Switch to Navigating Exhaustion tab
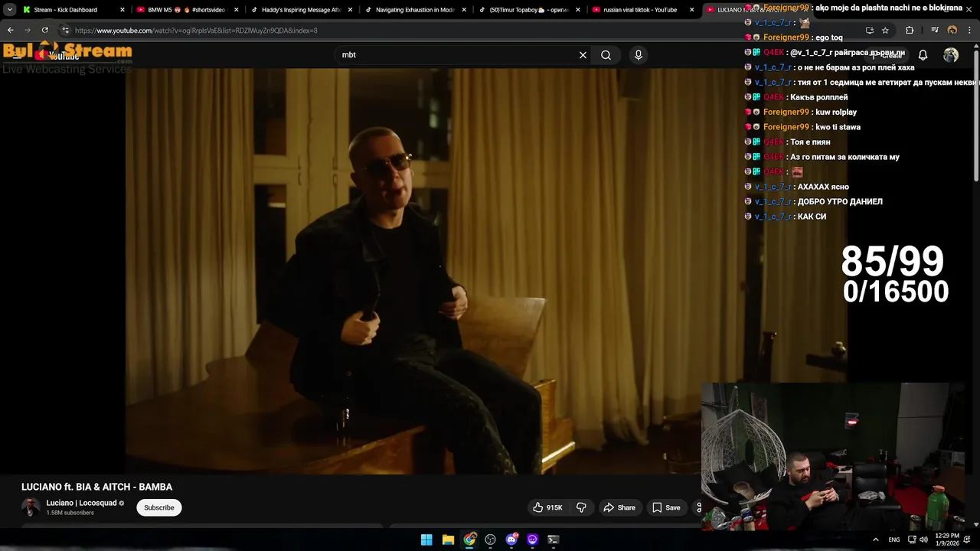 (x=416, y=10)
